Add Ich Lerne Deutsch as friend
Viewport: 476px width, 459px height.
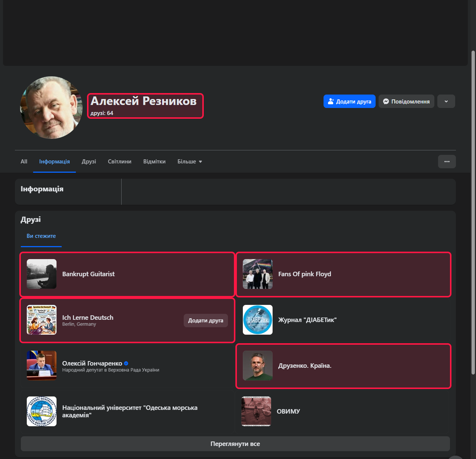[206, 321]
